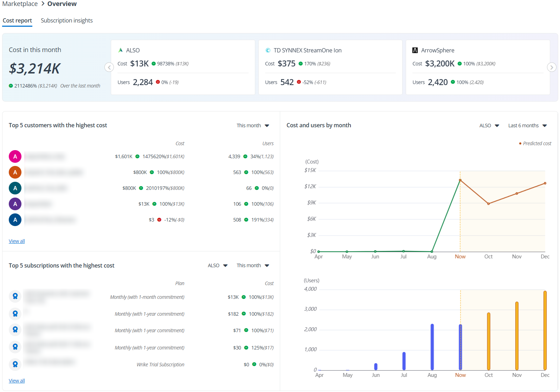Click the purple avatar of fourth customer

[15, 204]
